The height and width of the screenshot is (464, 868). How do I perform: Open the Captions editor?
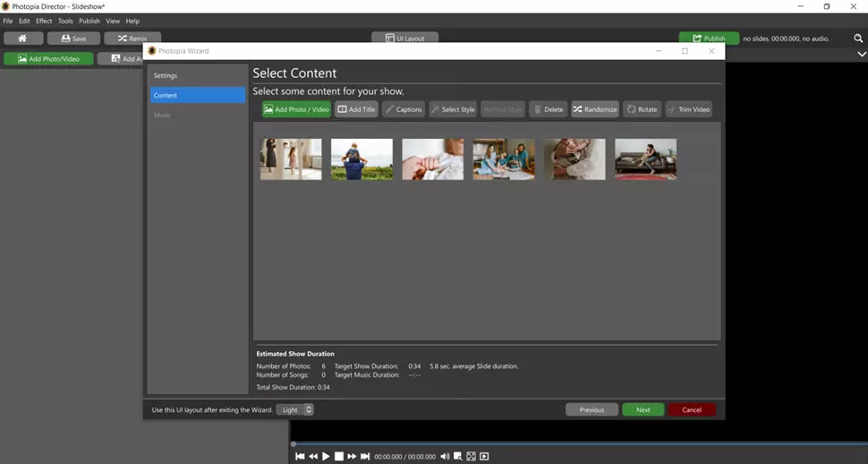[403, 109]
